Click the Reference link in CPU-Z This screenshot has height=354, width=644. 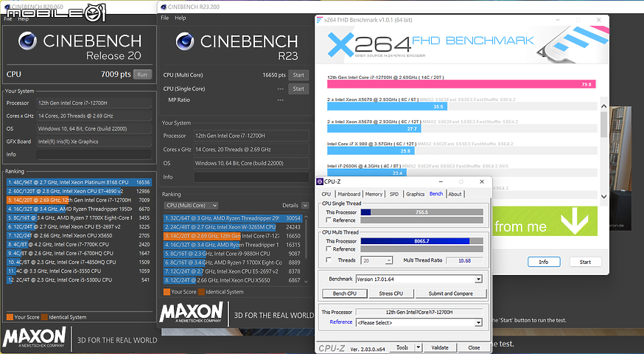(x=341, y=322)
